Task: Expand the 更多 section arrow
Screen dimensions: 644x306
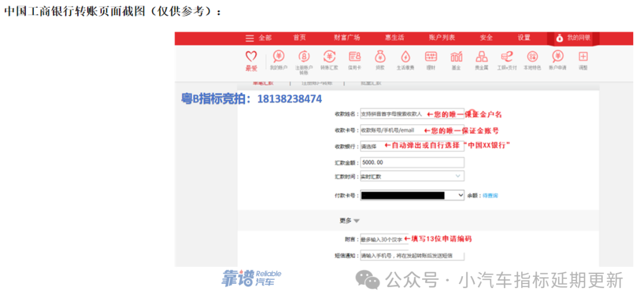Action: pyautogui.click(x=357, y=220)
